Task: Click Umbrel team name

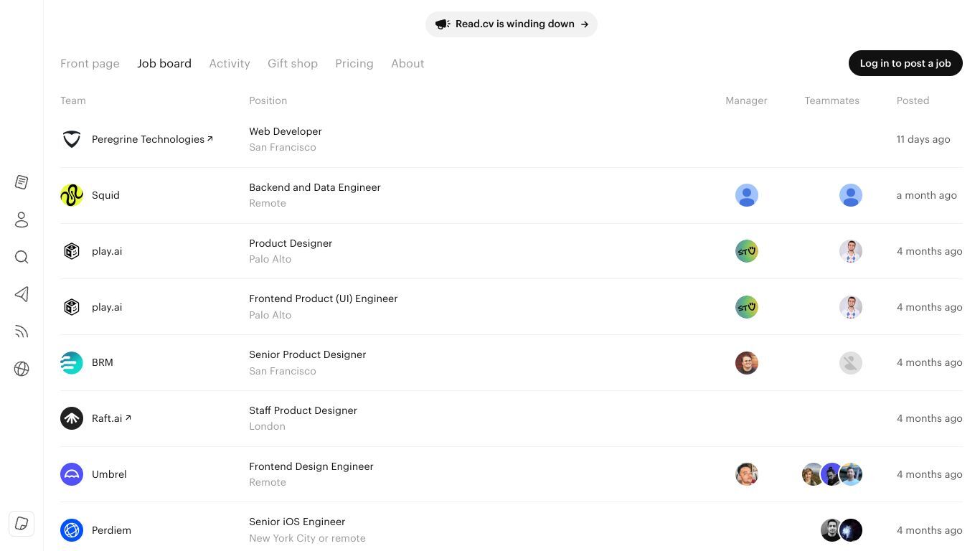Action: (109, 474)
